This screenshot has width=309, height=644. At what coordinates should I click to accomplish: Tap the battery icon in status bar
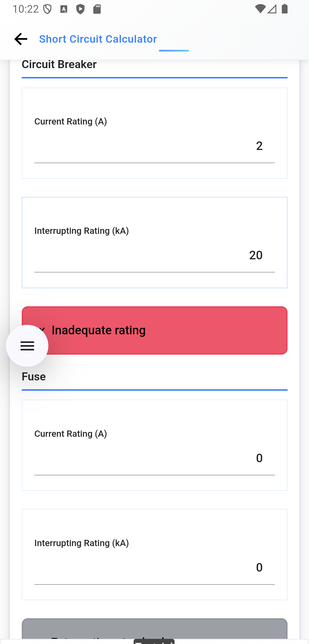coord(285,9)
